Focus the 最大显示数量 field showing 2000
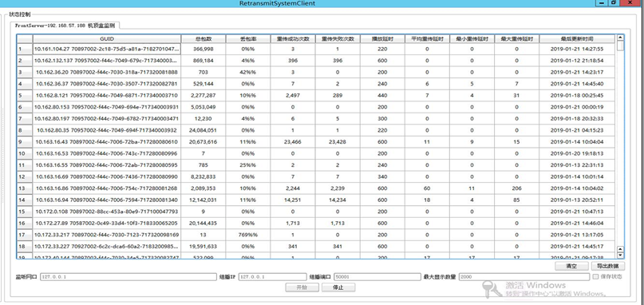The image size is (644, 305). tap(524, 276)
